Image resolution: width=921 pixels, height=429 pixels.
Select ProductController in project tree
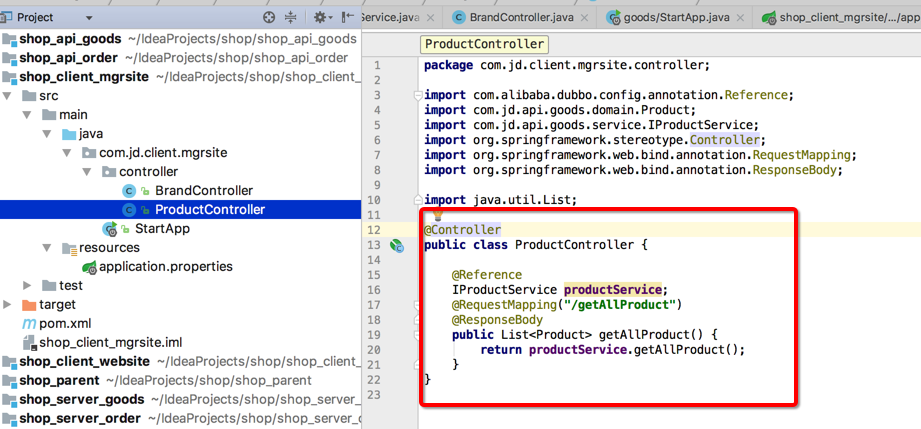(x=210, y=210)
